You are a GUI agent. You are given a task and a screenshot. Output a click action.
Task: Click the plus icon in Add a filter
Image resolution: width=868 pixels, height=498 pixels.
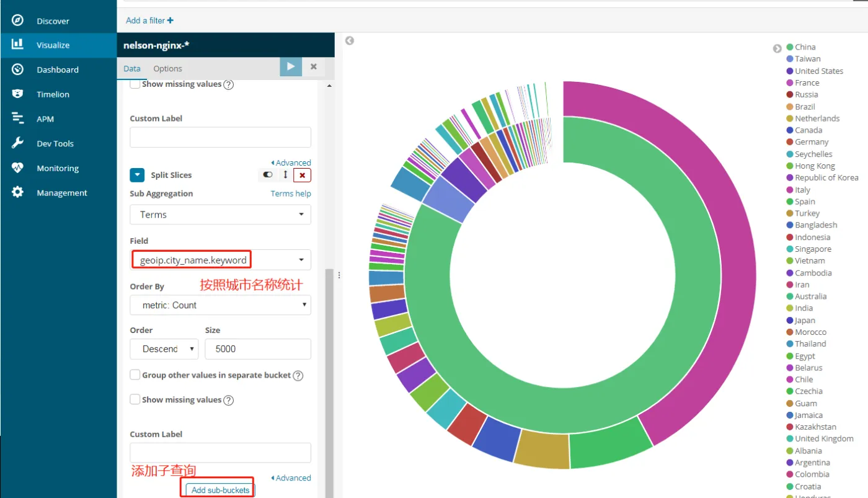[x=170, y=20]
